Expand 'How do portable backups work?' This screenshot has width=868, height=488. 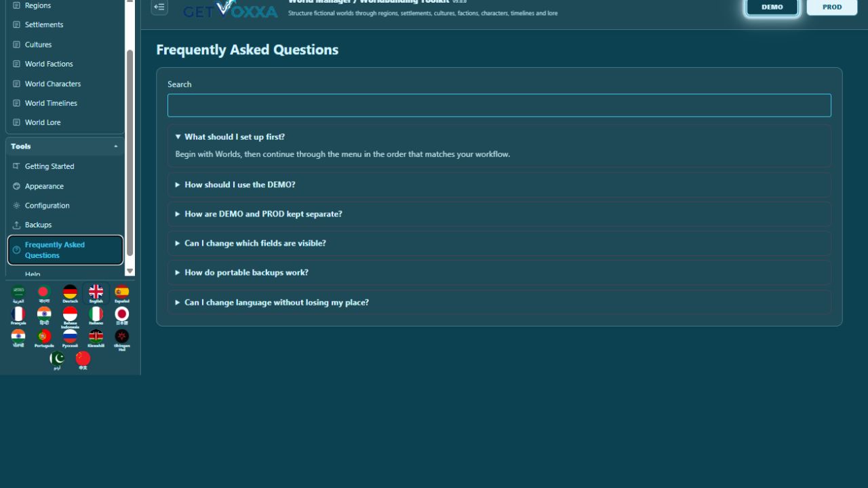[x=499, y=272]
